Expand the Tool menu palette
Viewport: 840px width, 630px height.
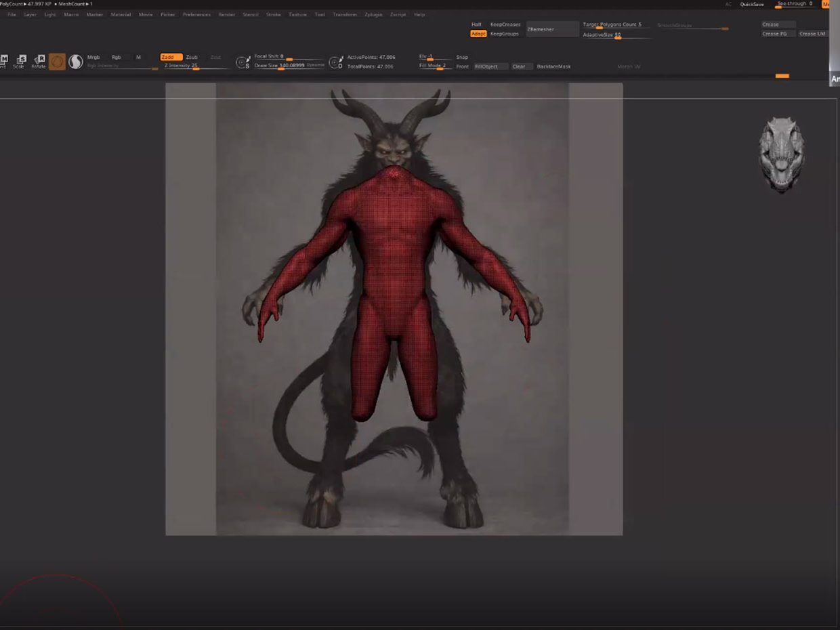coord(320,14)
